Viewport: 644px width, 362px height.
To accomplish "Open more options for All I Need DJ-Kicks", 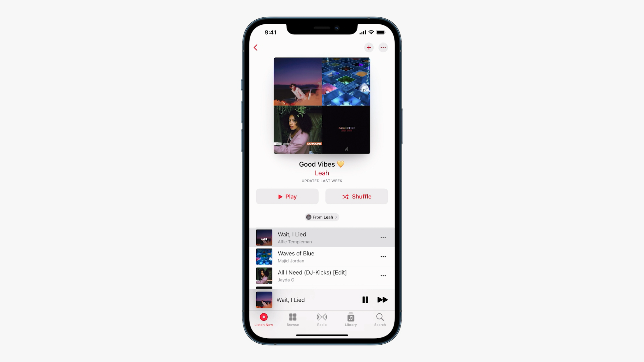I will point(383,276).
